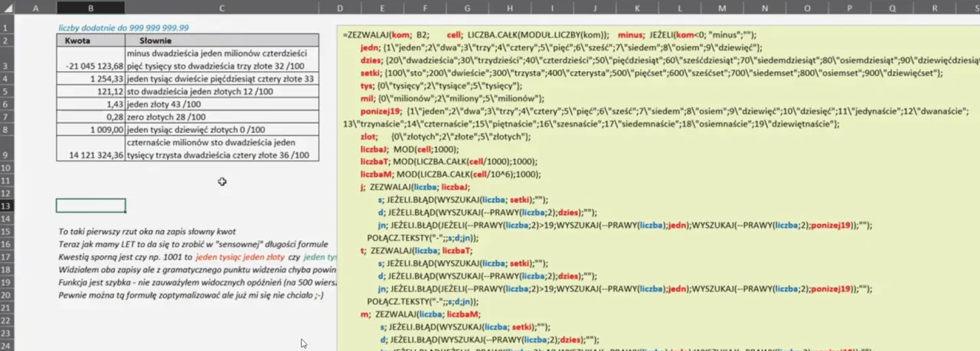980x351 pixels.
Task: Click column A header
Action: [37, 7]
